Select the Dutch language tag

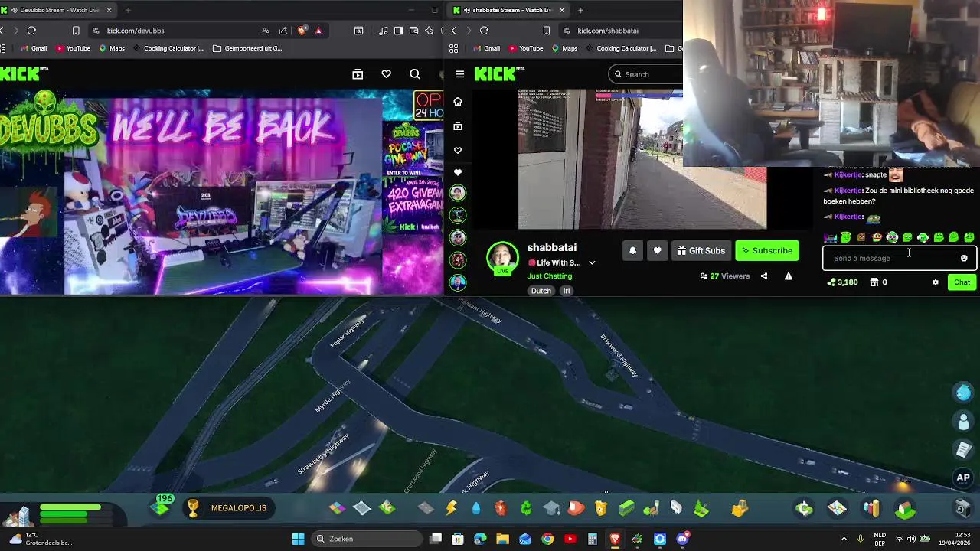coord(541,291)
